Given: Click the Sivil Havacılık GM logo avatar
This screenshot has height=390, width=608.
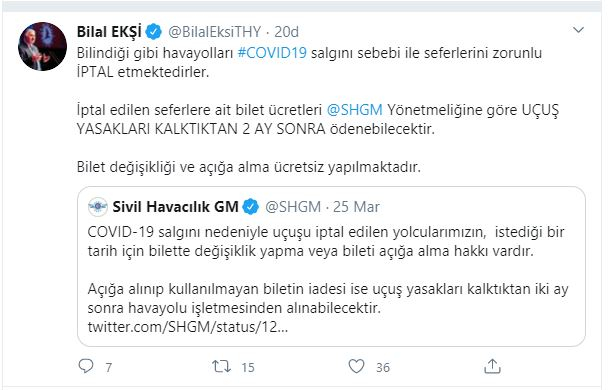Looking at the screenshot, I should coord(98,206).
